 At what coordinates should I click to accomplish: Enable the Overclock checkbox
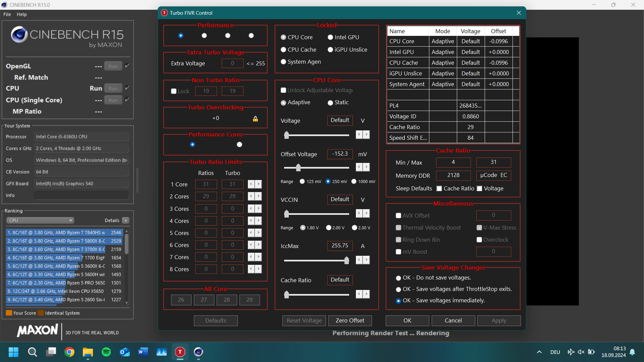tap(479, 240)
